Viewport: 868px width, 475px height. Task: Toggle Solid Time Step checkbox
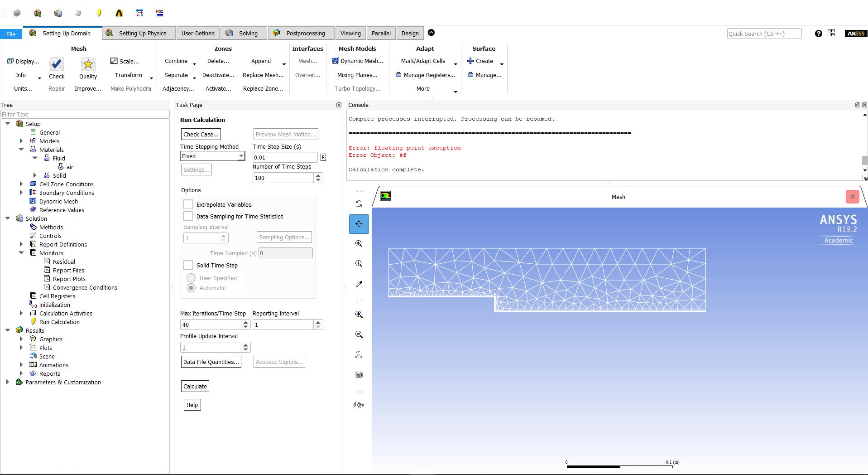(x=188, y=265)
